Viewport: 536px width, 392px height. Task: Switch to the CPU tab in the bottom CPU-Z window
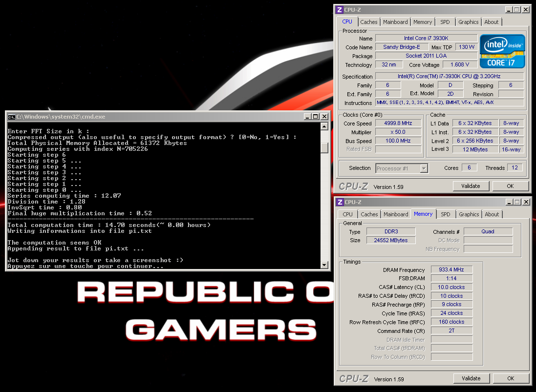pos(347,214)
